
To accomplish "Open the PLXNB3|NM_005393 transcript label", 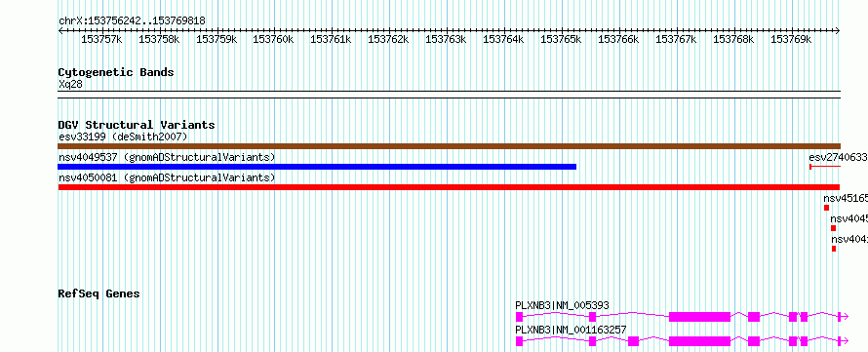I will [562, 305].
